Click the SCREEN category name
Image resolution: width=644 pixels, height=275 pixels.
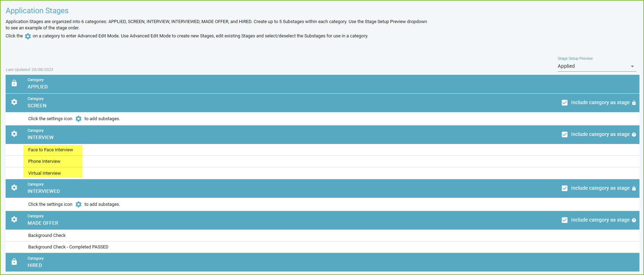click(37, 106)
